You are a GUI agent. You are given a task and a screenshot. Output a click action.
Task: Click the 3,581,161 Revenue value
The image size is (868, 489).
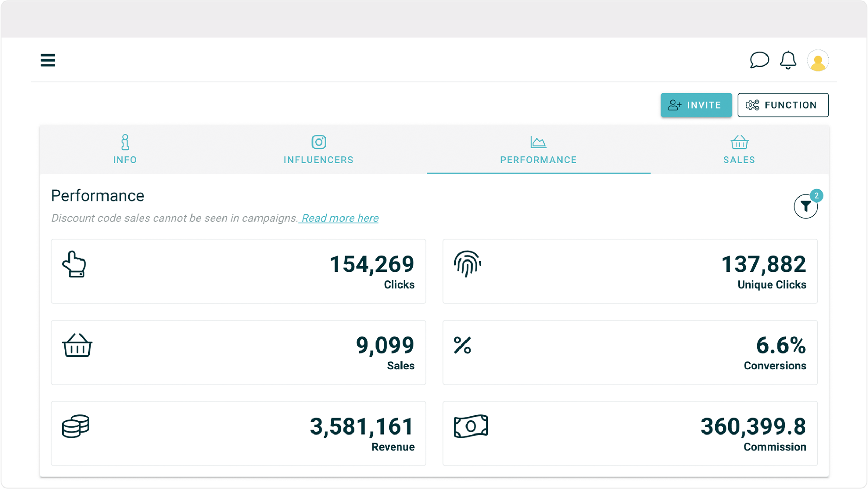[361, 426]
